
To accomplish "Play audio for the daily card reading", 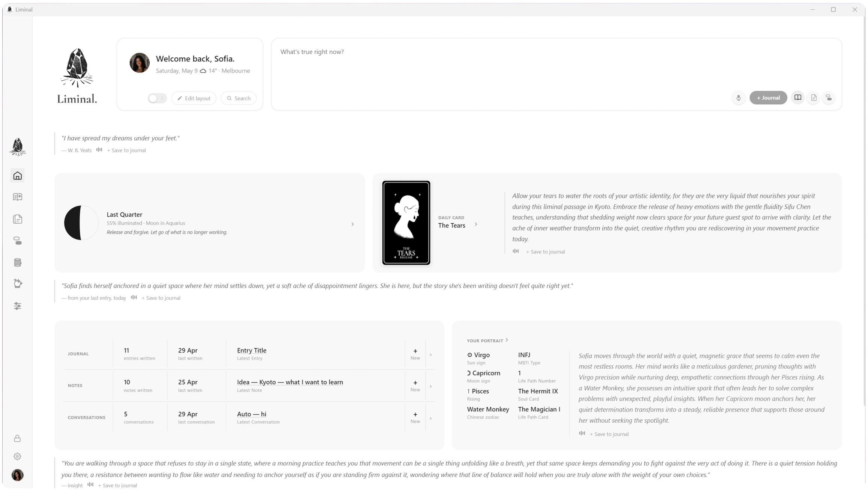I will coord(516,251).
